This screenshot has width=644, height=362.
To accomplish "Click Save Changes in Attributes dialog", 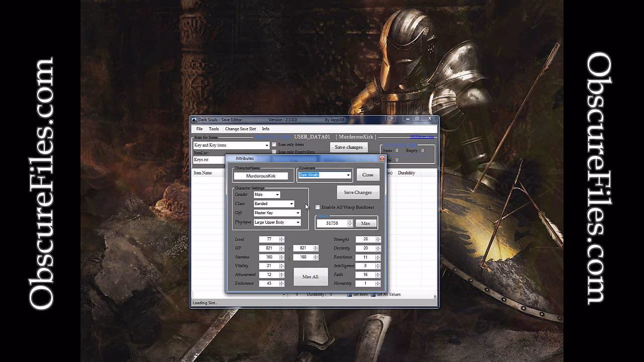I will (358, 192).
